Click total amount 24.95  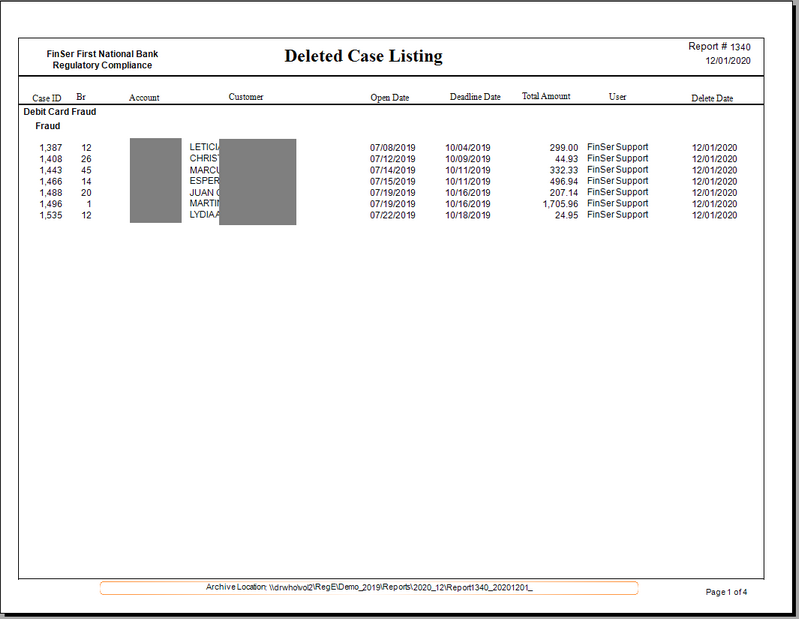coord(567,215)
